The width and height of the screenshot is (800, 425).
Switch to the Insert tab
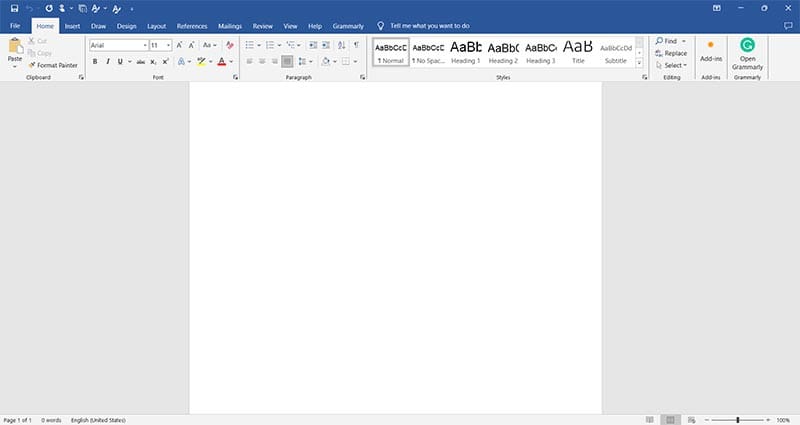tap(72, 26)
